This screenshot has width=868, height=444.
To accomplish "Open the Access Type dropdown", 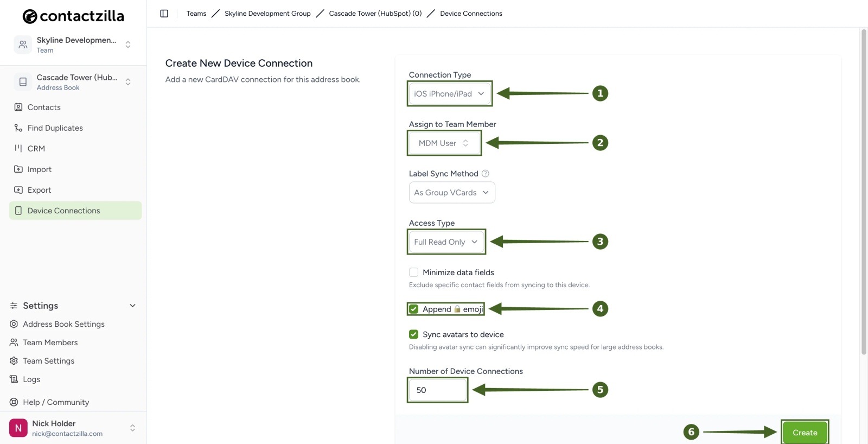I will click(x=446, y=242).
